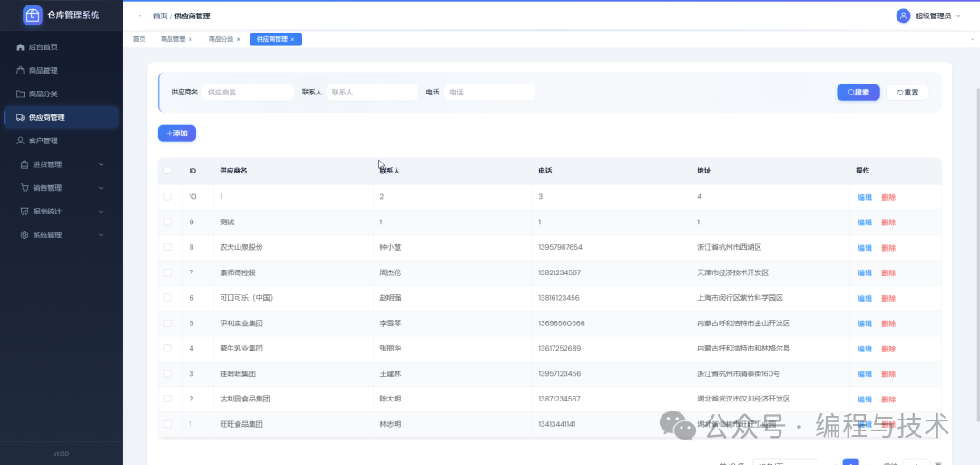Edit the supplier with ID 10
This screenshot has width=980, height=465.
[x=865, y=197]
